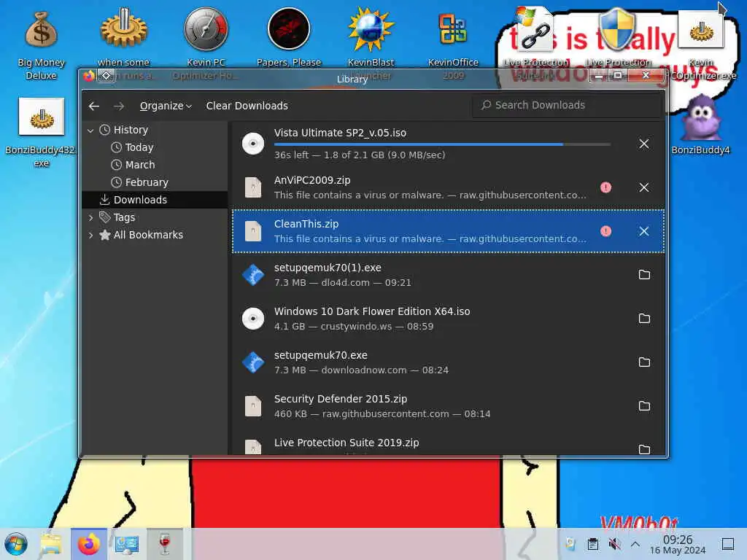Select Security Defender 2015.zip entry

pyautogui.click(x=448, y=406)
